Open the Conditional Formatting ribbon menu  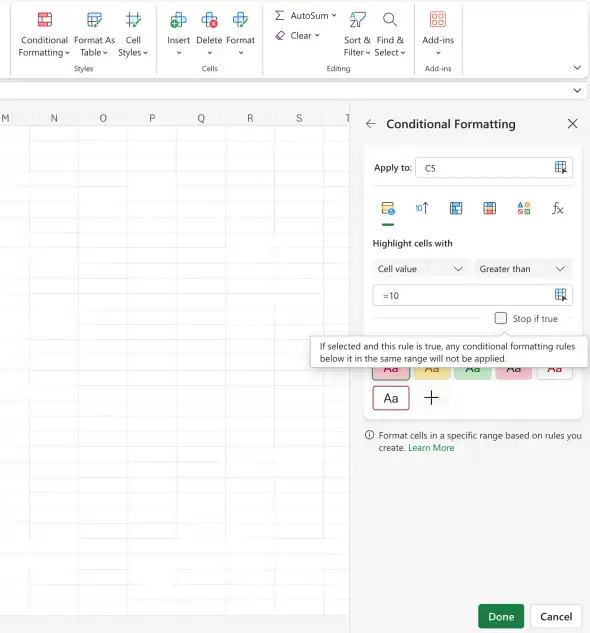[44, 35]
